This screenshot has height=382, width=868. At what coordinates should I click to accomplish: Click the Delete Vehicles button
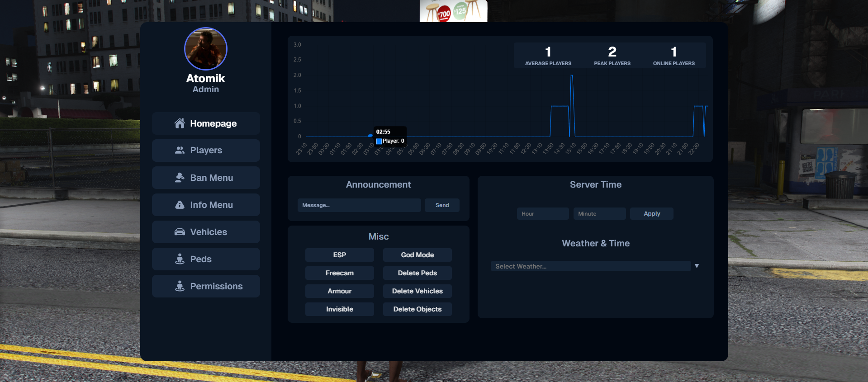coord(417,291)
